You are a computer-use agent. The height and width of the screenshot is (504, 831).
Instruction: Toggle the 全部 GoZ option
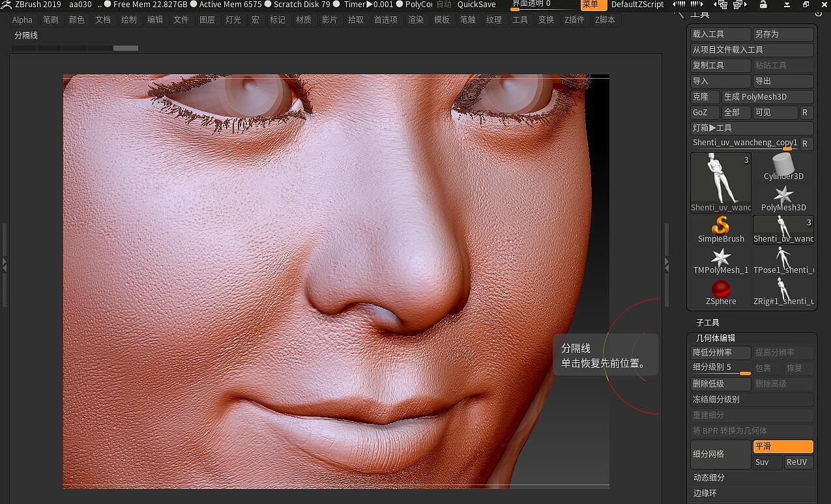tap(736, 113)
